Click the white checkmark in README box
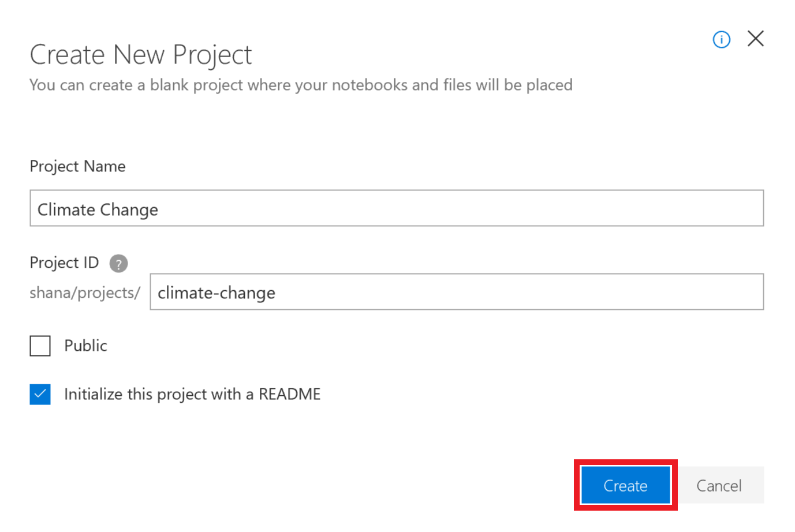Image resolution: width=795 pixels, height=532 pixels. point(40,395)
